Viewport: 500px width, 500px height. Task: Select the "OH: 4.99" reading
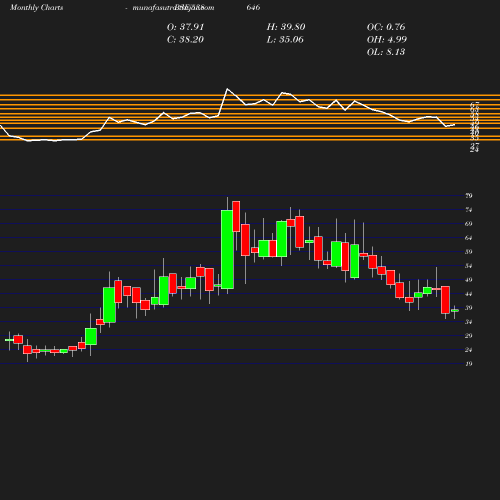tap(387, 40)
